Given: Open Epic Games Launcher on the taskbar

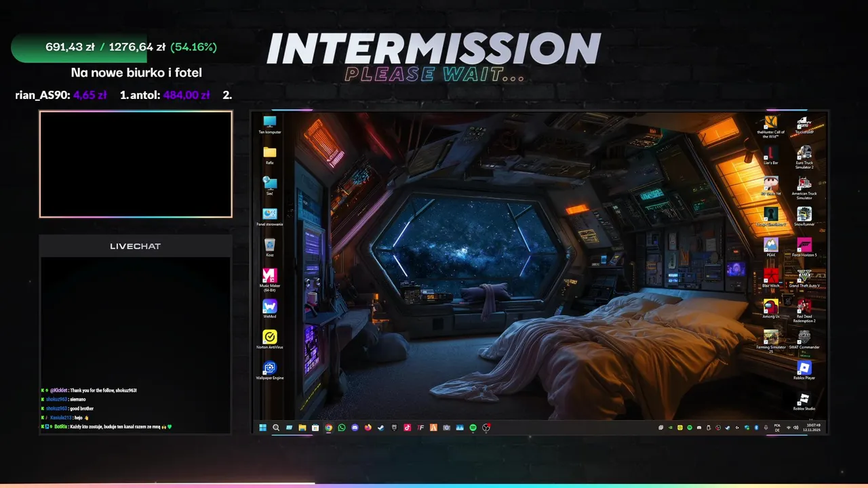Looking at the screenshot, I should click(x=394, y=428).
